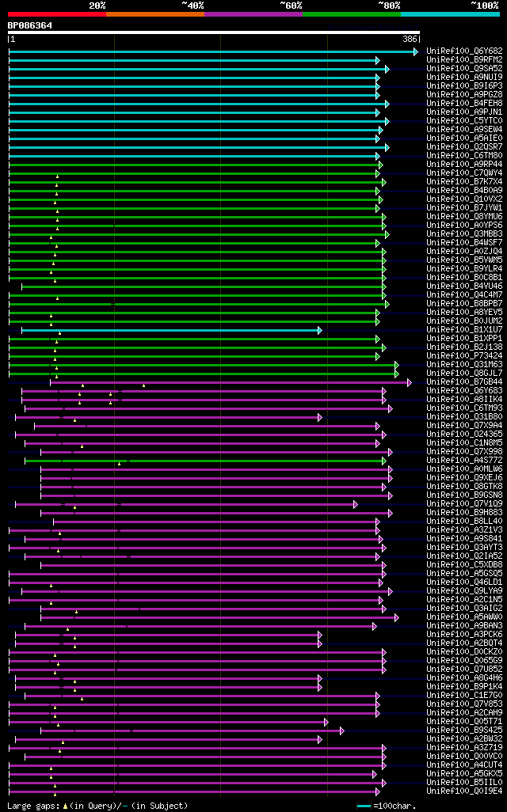Click the query ID text BP086364
The width and height of the screenshot is (507, 812).
(x=29, y=25)
